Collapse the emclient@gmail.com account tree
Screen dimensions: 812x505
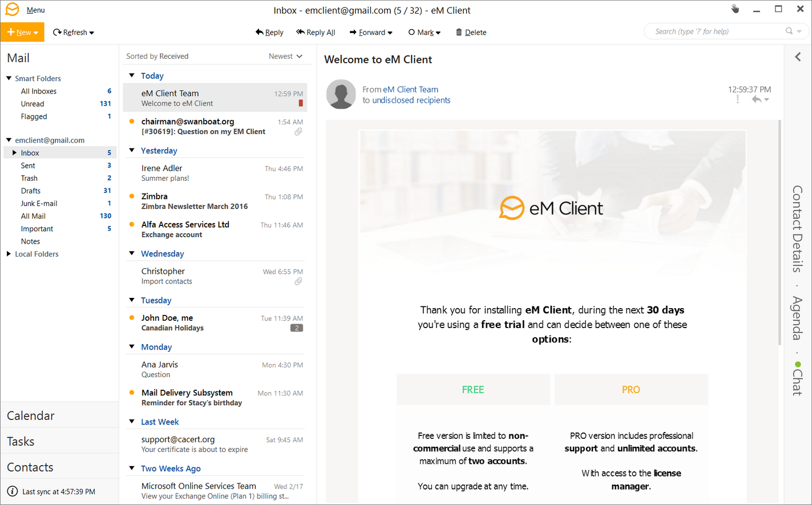pyautogui.click(x=9, y=140)
